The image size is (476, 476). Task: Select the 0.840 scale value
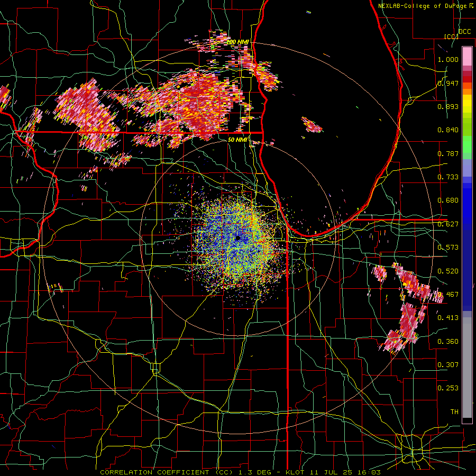[448, 130]
